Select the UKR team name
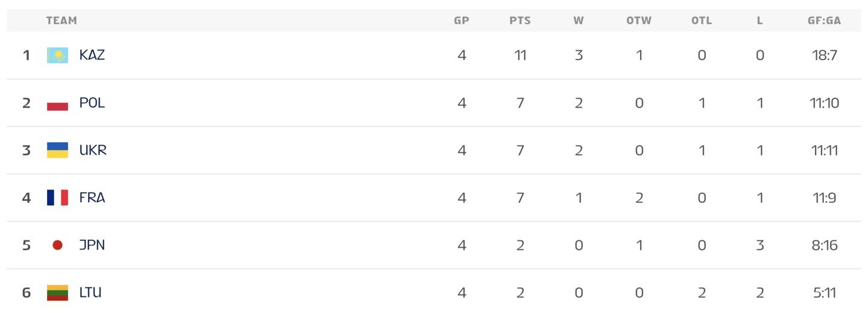 (93, 150)
